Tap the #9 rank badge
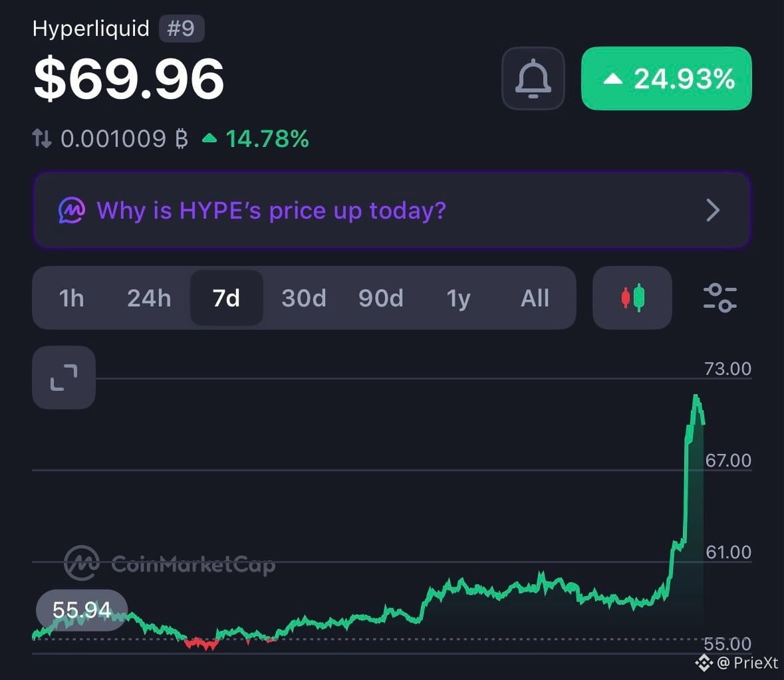Viewport: 784px width, 680px height. pos(182,29)
